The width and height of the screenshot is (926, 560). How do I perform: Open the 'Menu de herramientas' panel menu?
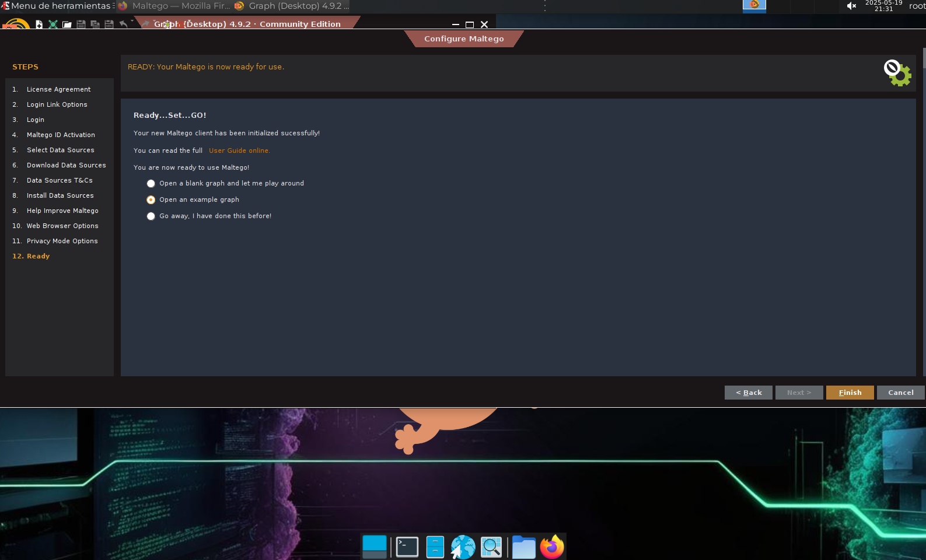pos(56,6)
